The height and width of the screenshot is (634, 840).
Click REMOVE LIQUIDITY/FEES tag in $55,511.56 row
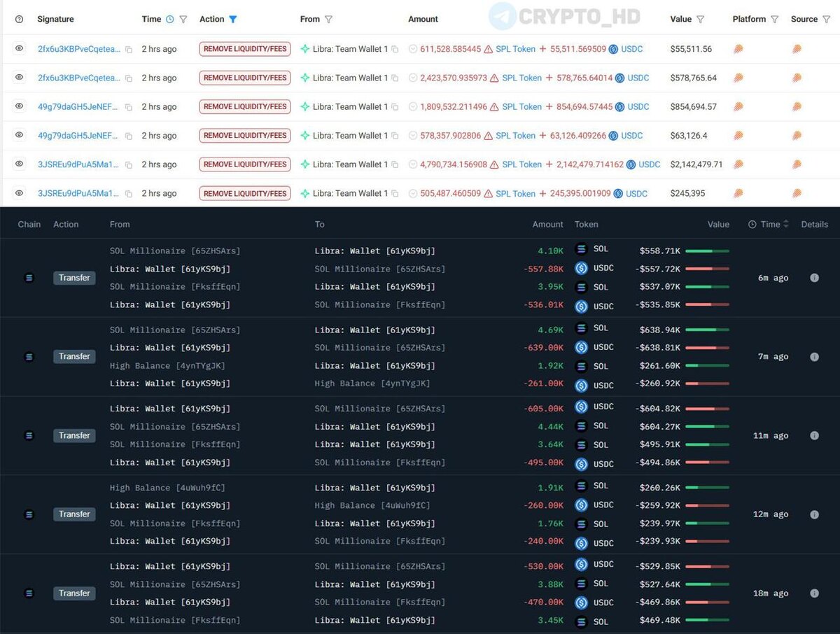coord(245,49)
